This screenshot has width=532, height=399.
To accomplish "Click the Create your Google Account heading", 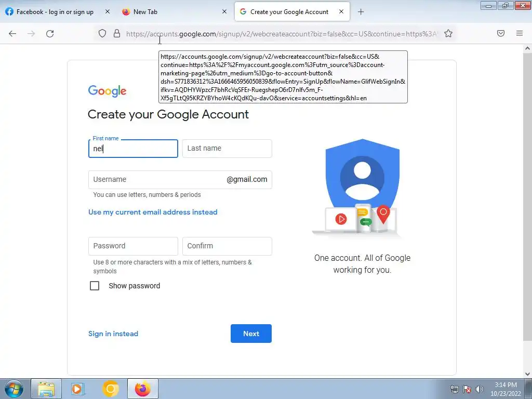I will tap(168, 114).
